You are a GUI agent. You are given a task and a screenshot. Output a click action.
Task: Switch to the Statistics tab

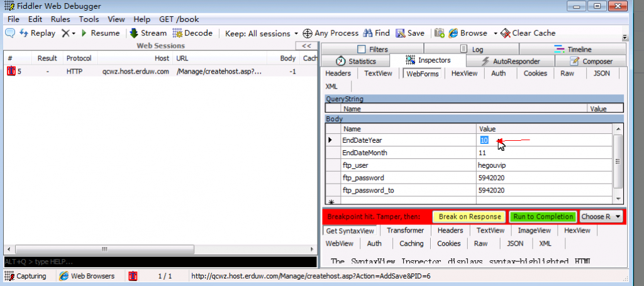click(x=356, y=61)
